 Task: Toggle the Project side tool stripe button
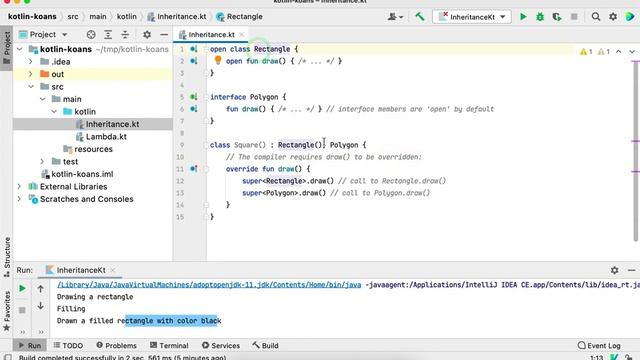point(7,48)
